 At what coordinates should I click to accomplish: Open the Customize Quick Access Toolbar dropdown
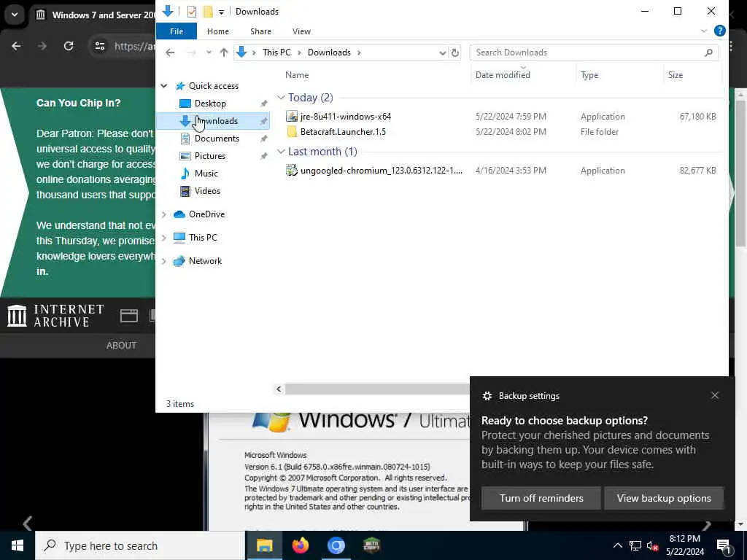221,12
